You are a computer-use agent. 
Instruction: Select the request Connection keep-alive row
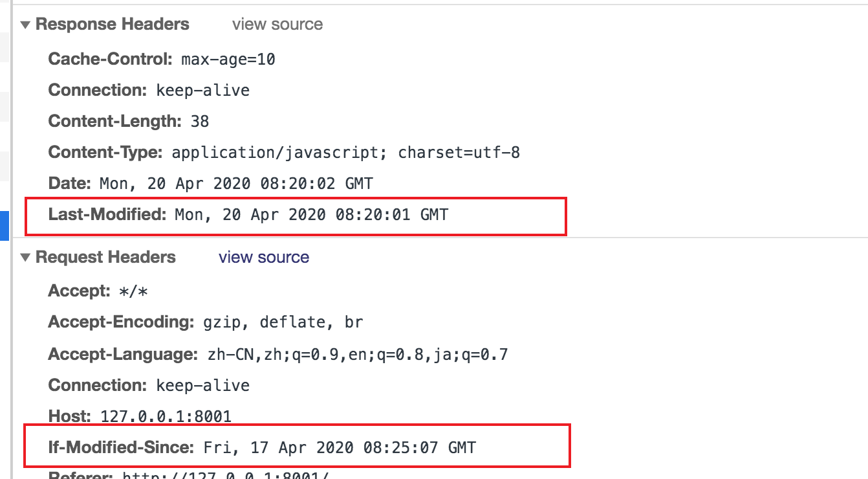[x=149, y=386]
